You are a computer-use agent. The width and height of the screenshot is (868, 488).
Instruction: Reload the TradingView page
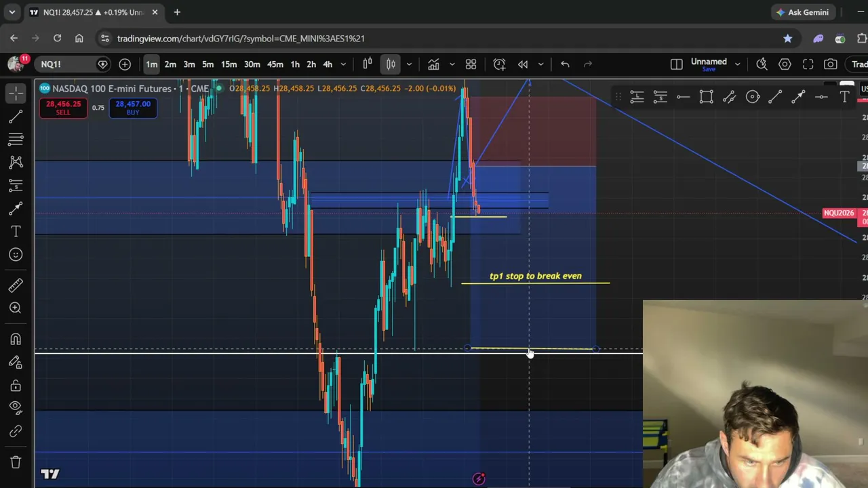point(57,39)
